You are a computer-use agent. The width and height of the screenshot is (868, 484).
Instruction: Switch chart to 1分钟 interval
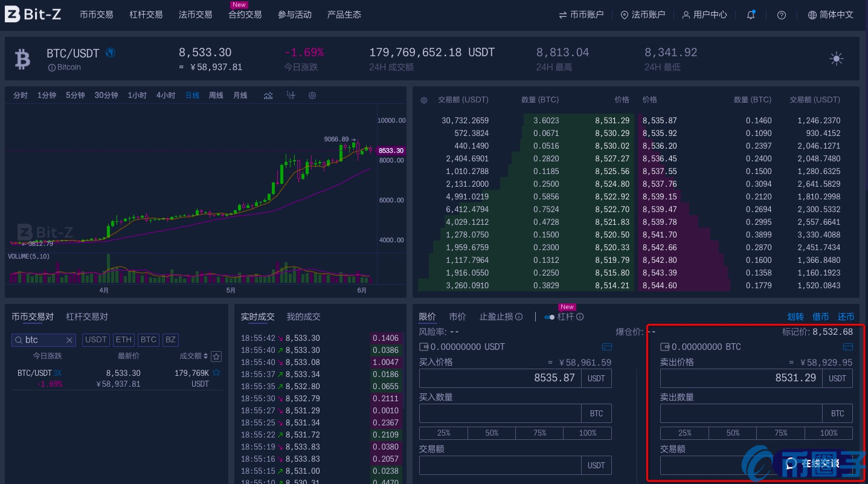coord(47,95)
